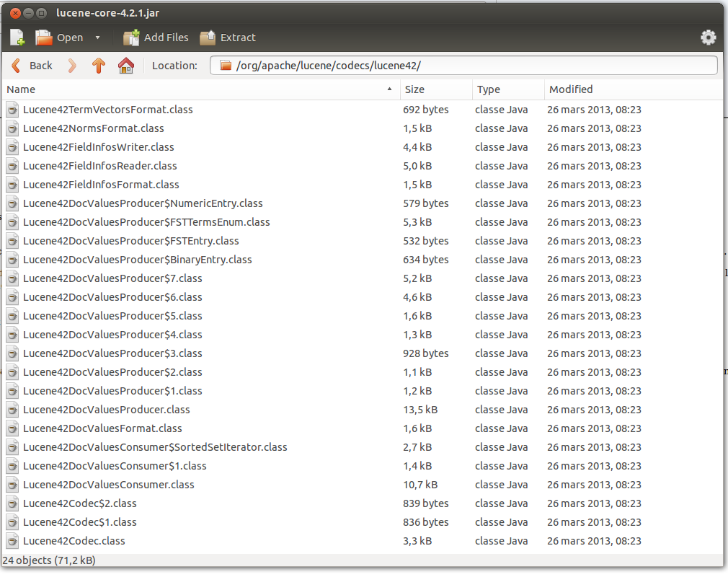728x577 pixels.
Task: Extract files from the archive
Action: [x=228, y=38]
